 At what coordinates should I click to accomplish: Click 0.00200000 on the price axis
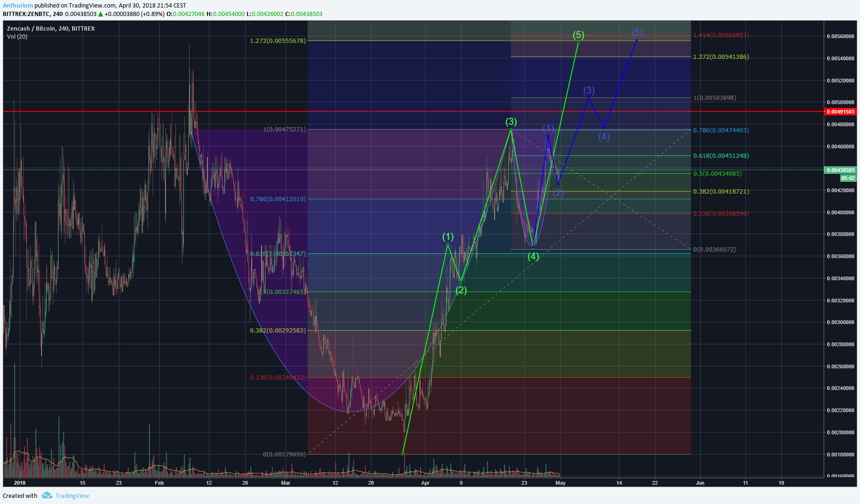pos(841,432)
